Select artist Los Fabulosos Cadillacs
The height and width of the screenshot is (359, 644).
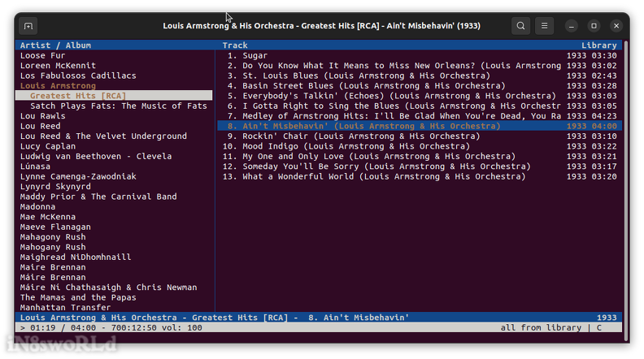click(78, 76)
